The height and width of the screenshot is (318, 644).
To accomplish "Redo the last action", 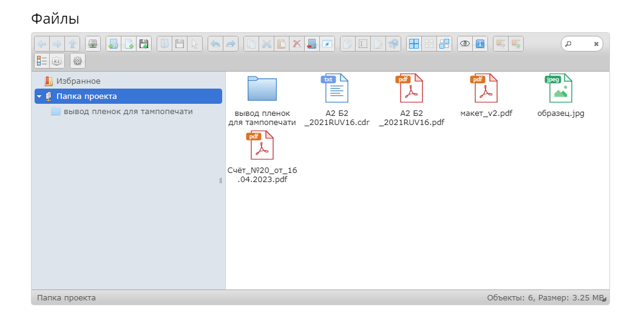I will (231, 44).
